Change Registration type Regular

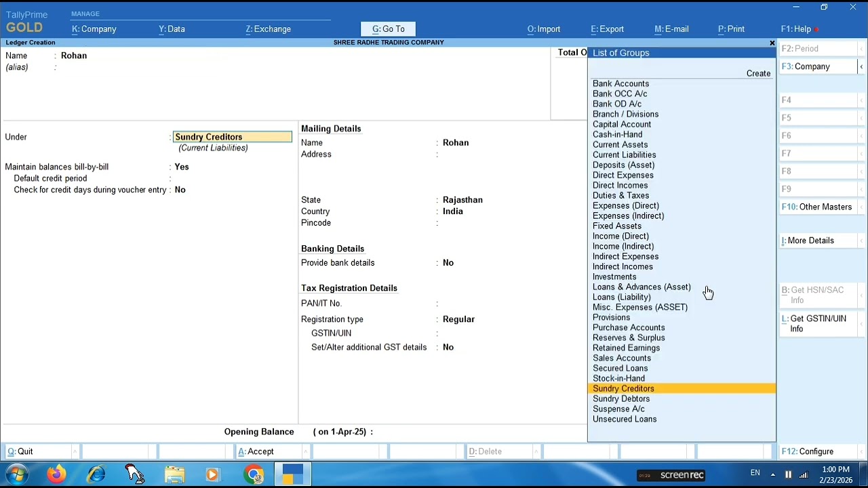tap(458, 319)
